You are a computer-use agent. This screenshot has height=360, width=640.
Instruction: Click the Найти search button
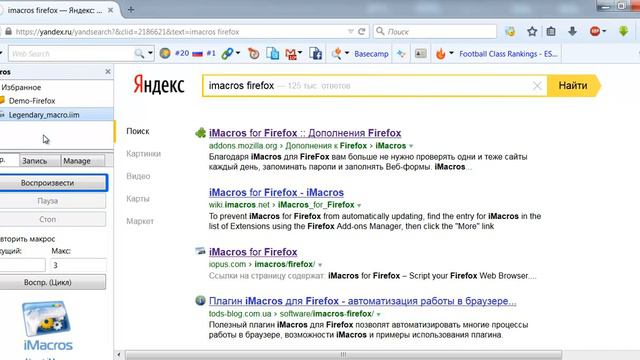(573, 86)
